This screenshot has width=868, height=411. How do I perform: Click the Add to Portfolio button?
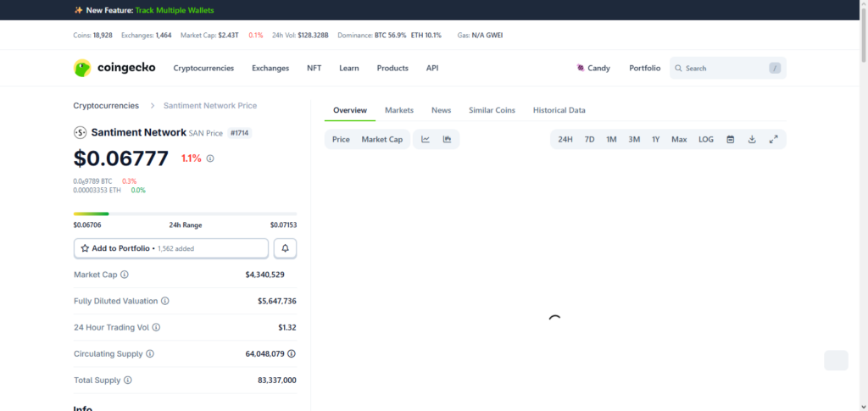tap(171, 248)
